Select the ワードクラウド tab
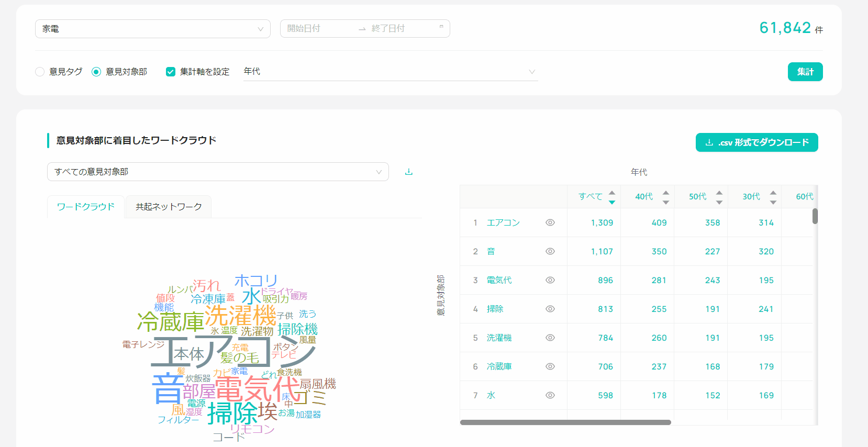 (x=86, y=207)
